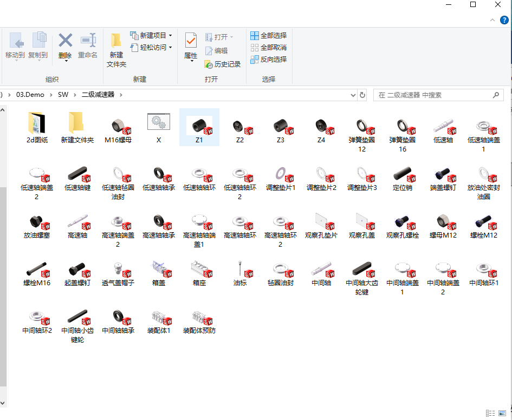Select the Z4 gear part file
The image size is (512, 420).
(x=321, y=126)
